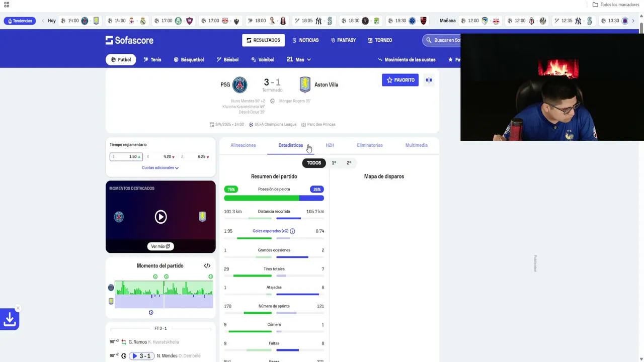
Task: Click the G. Ramos substitution icon
Action: 124,342
